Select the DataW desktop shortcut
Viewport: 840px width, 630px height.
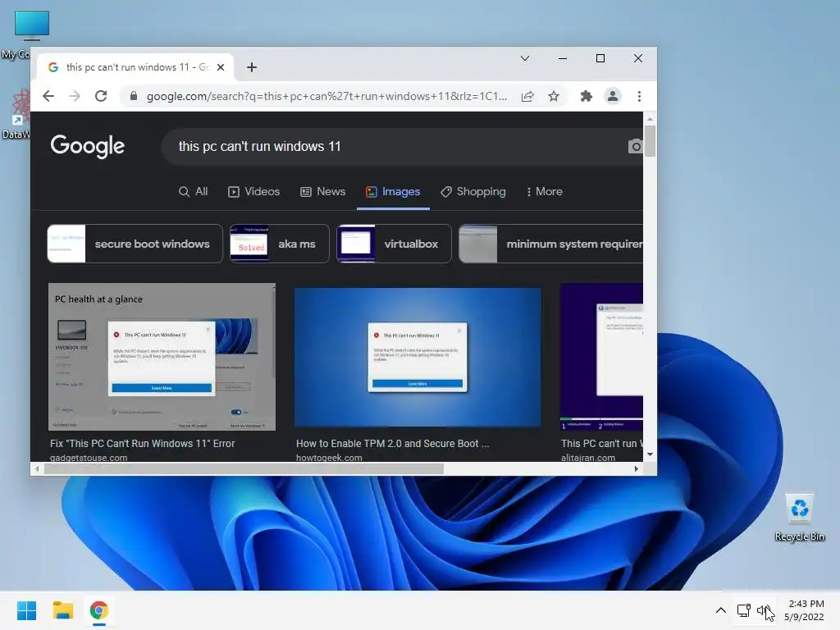pyautogui.click(x=16, y=115)
